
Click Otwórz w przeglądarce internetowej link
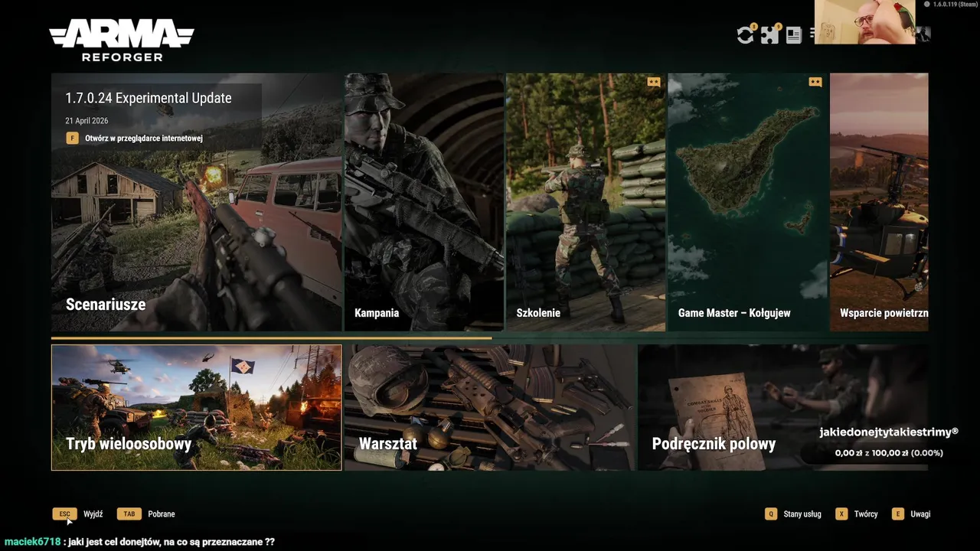[144, 139]
